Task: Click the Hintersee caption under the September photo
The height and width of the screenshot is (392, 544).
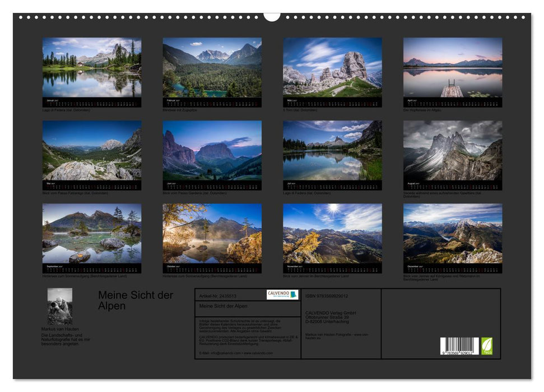Action: (x=85, y=276)
